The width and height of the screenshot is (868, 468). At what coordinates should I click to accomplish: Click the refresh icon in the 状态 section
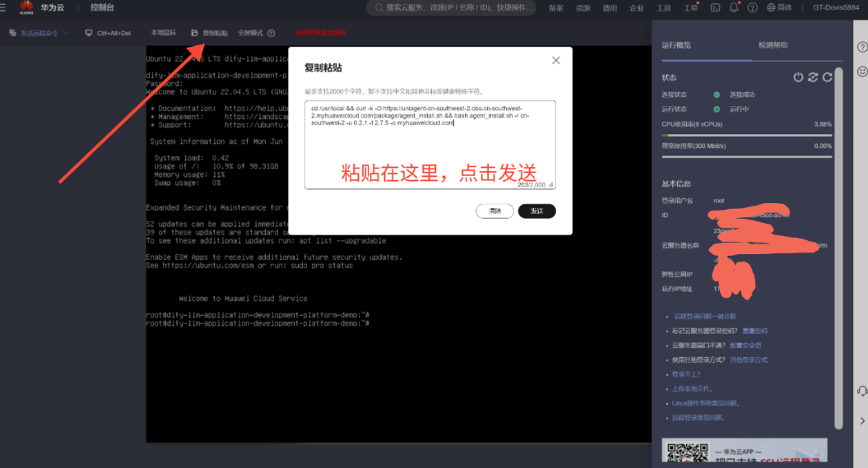pos(827,77)
